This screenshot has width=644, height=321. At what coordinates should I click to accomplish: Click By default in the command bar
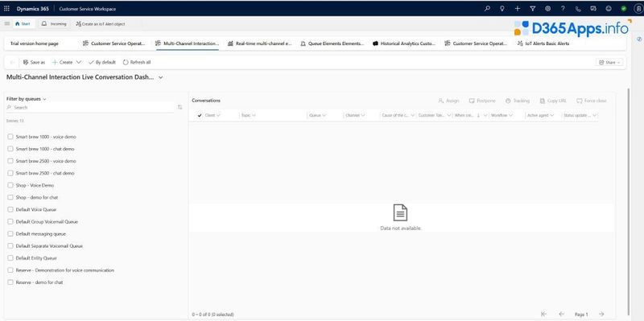point(102,63)
